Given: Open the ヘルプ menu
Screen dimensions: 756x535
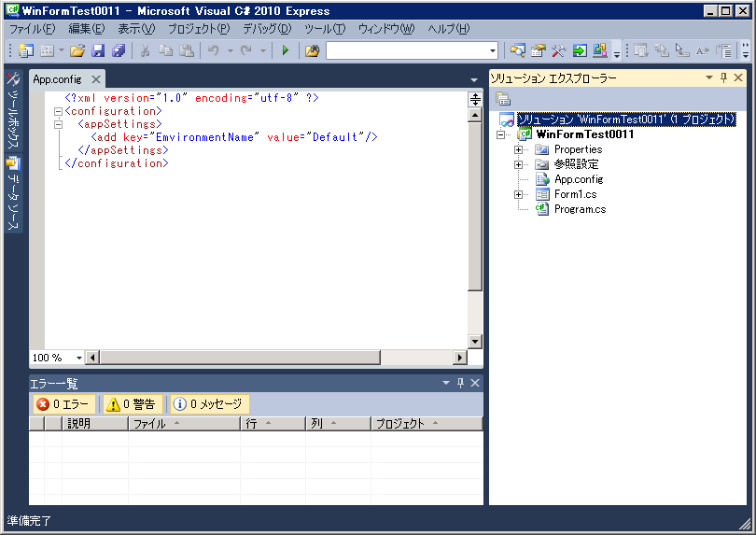Looking at the screenshot, I should (448, 29).
